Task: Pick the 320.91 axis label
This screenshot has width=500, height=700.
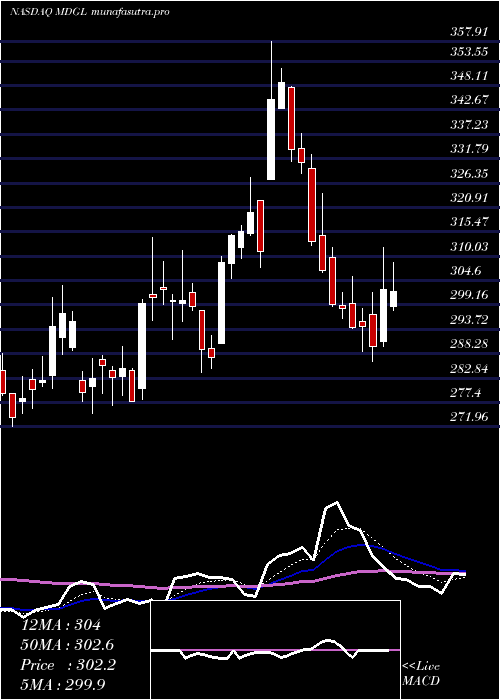Action: 469,198
